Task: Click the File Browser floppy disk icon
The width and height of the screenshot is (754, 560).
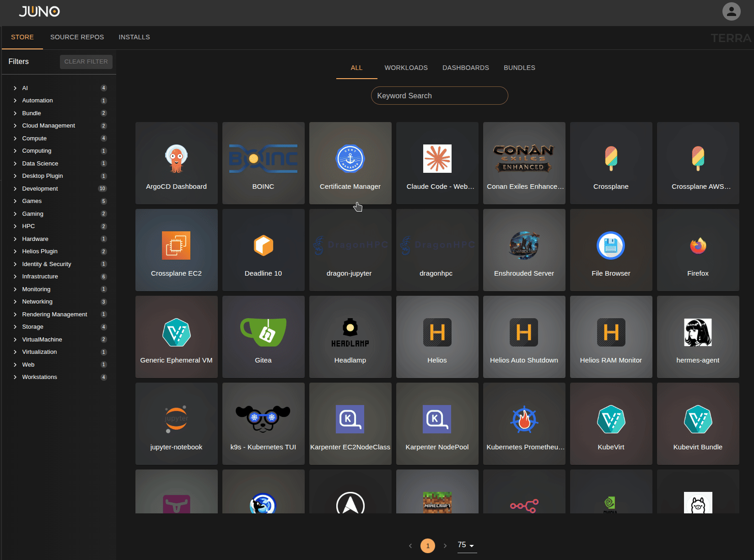Action: [x=611, y=245]
